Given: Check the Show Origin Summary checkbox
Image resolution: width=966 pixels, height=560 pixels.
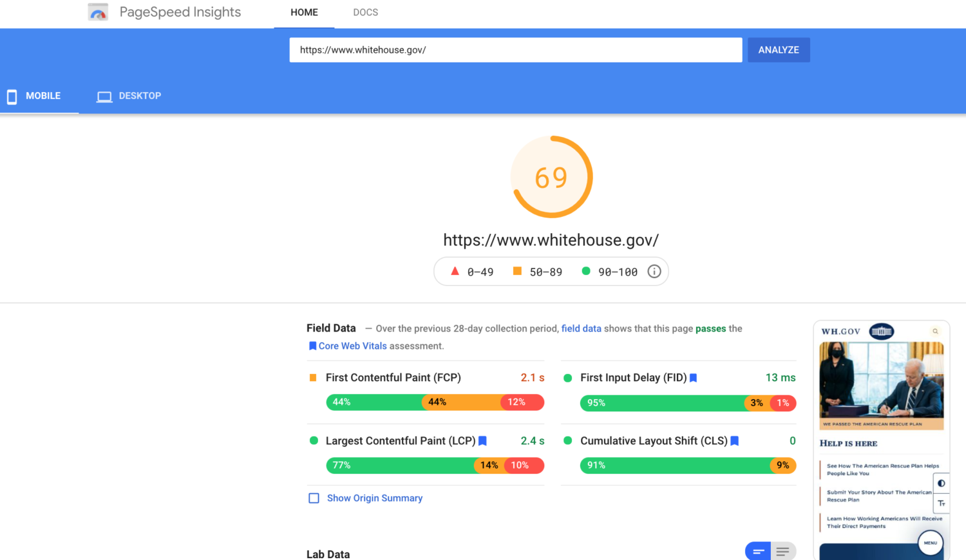Looking at the screenshot, I should tap(314, 498).
